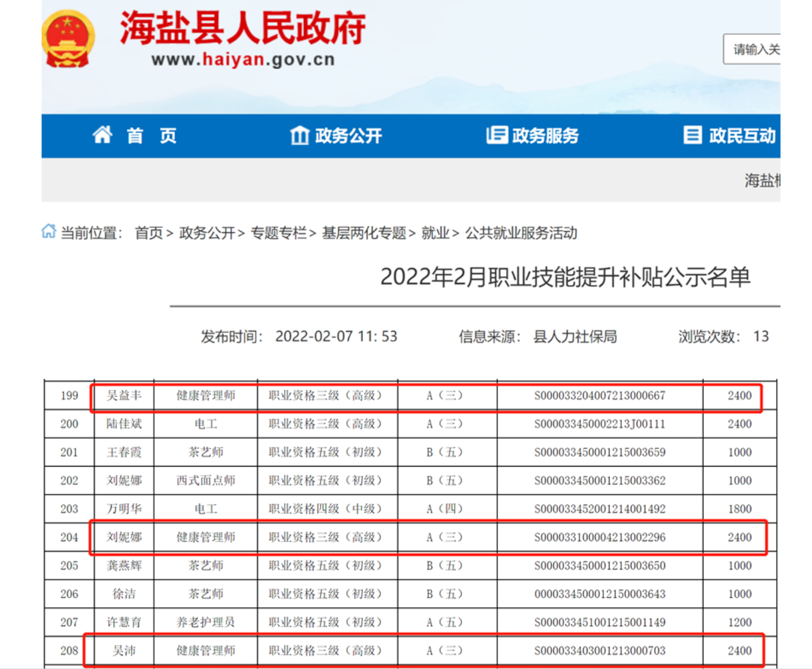Go to 政民互动 navigation section

point(741,136)
